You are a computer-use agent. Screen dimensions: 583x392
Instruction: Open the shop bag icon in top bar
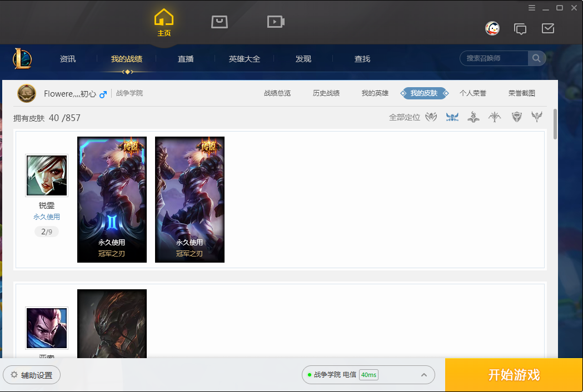(220, 22)
